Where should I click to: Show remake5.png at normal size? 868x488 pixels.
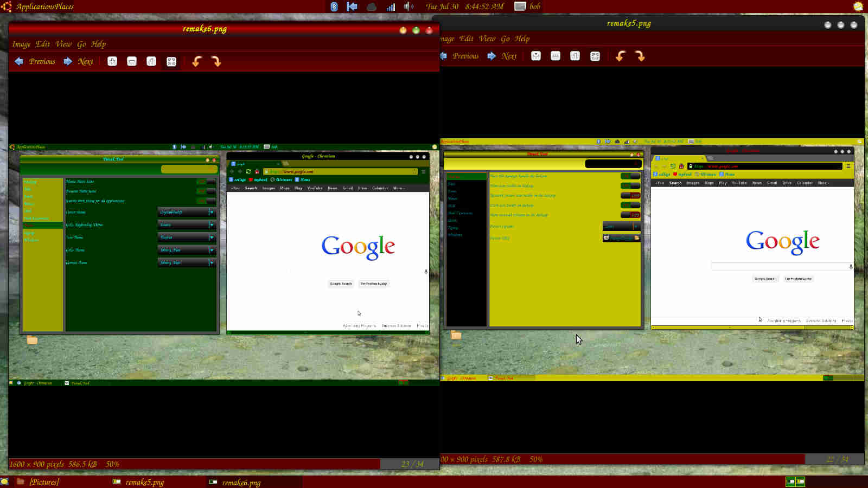575,56
